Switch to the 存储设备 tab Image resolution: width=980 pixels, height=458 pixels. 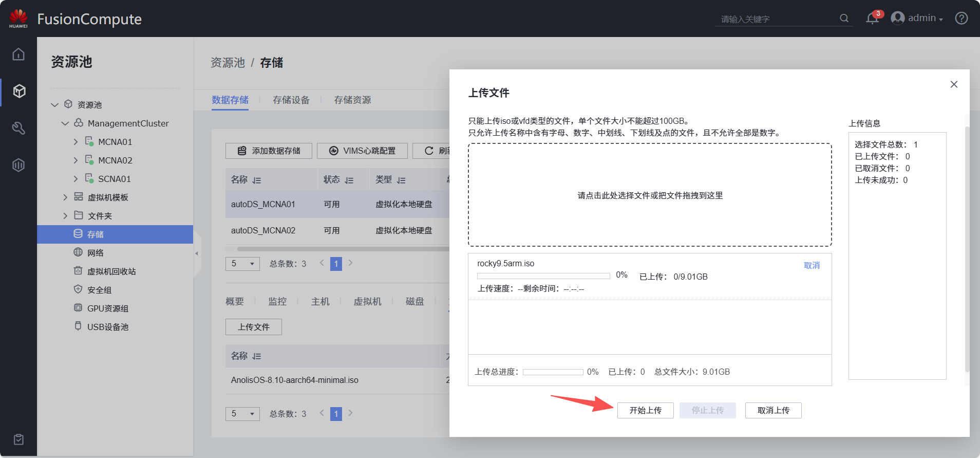click(x=291, y=100)
